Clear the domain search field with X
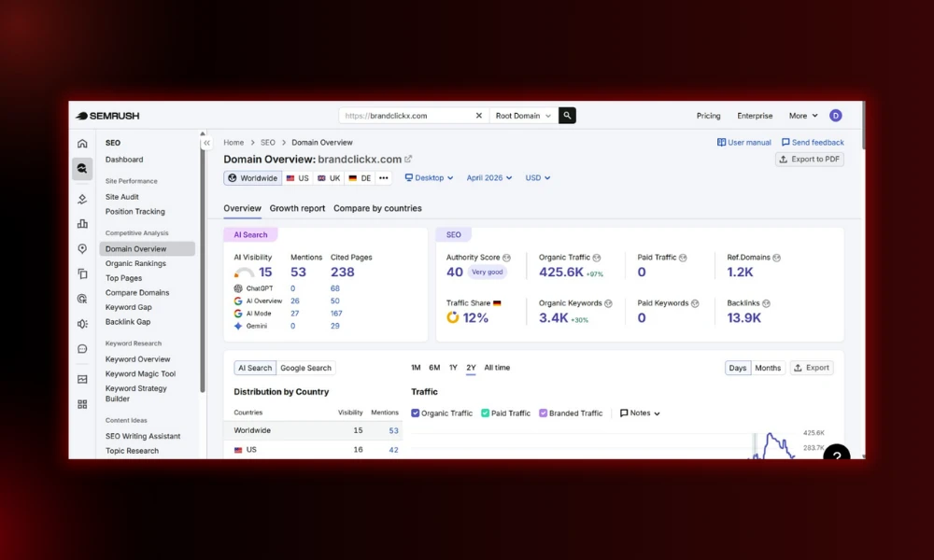 (x=478, y=116)
